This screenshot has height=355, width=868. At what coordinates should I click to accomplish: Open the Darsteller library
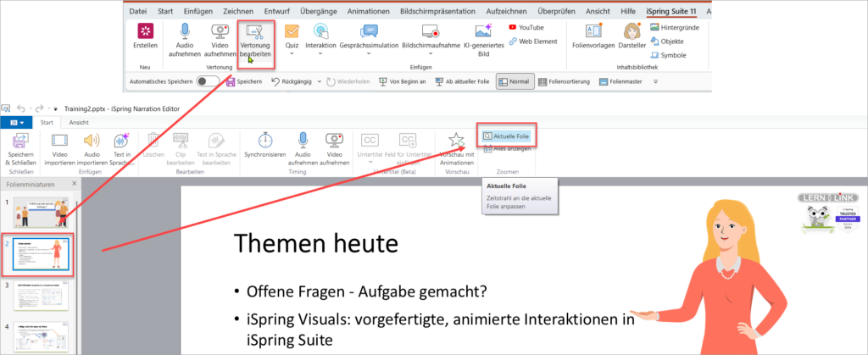click(632, 36)
